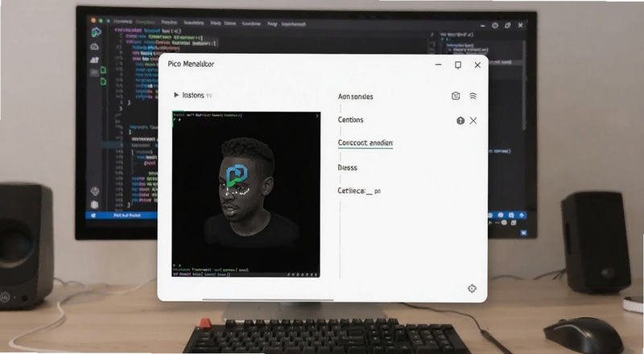This screenshot has width=644, height=354.
Task: Remove the Centions row with its X
Action: (x=473, y=121)
